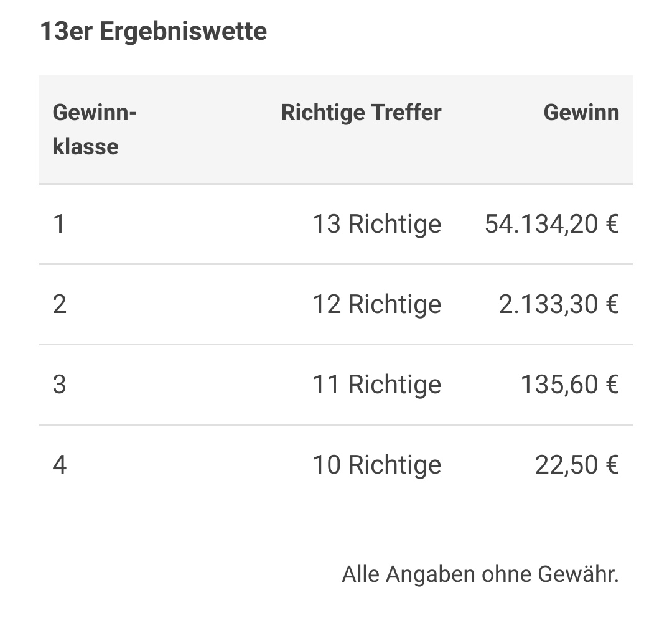Click Gewinnklasse 2 cell
This screenshot has height=631, width=672.
tap(60, 304)
